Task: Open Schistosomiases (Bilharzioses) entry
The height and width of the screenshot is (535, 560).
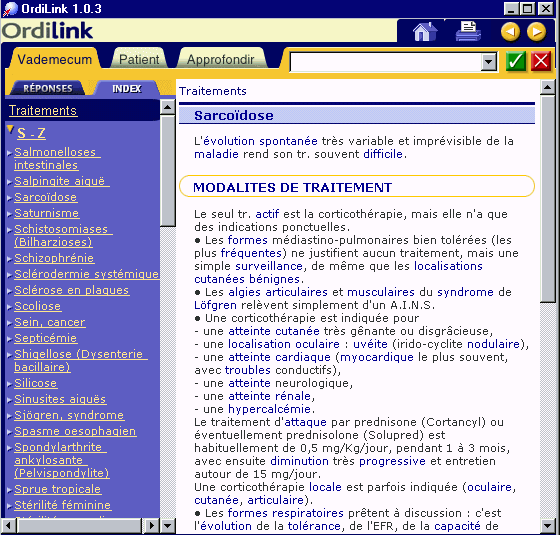Action: pyautogui.click(x=63, y=235)
